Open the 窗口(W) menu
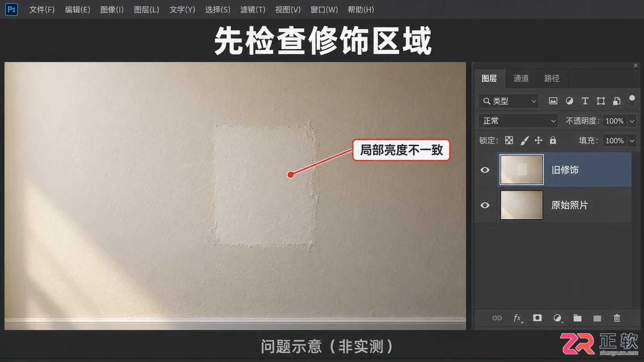This screenshot has height=362, width=644. click(x=324, y=9)
